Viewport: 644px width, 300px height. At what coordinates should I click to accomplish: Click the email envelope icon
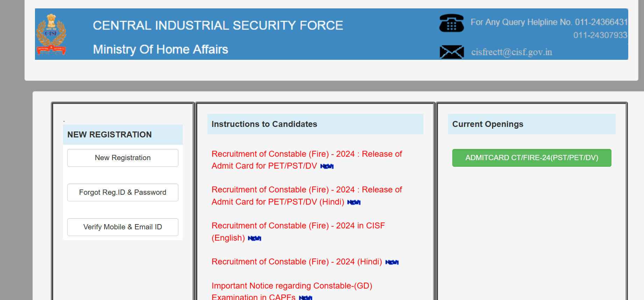(x=452, y=52)
